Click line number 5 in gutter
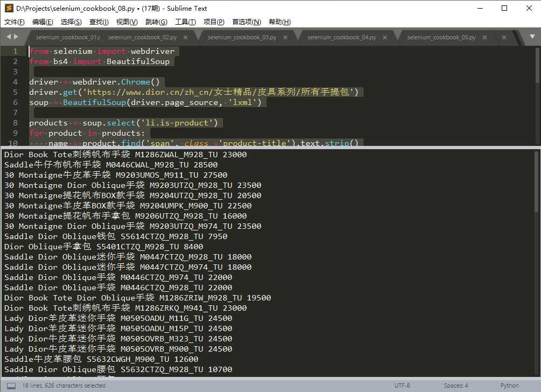Screen dimensions: 541x392 pos(15,93)
